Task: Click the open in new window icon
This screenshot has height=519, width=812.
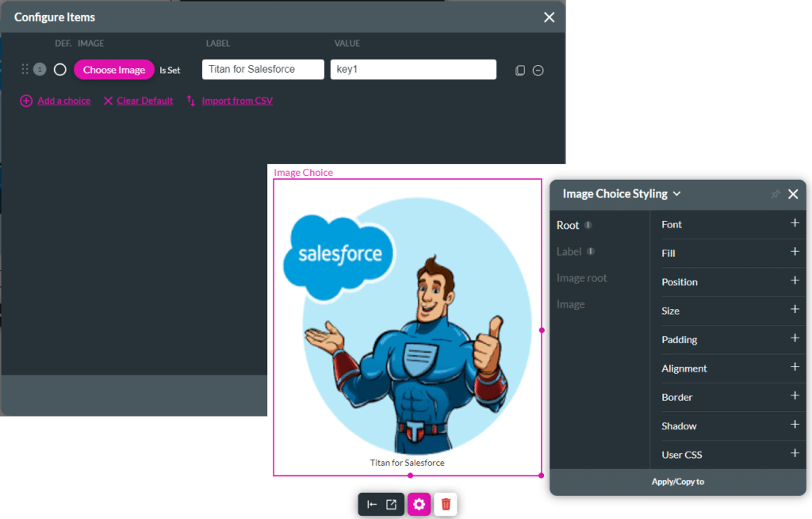Action: pos(392,505)
